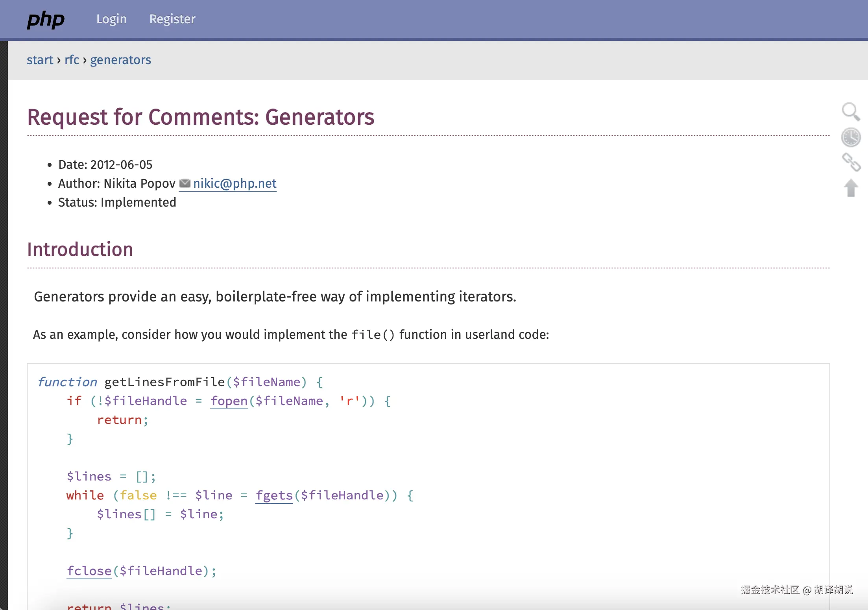This screenshot has height=610, width=868.
Task: Open rfc breadcrumb link
Action: [x=72, y=60]
